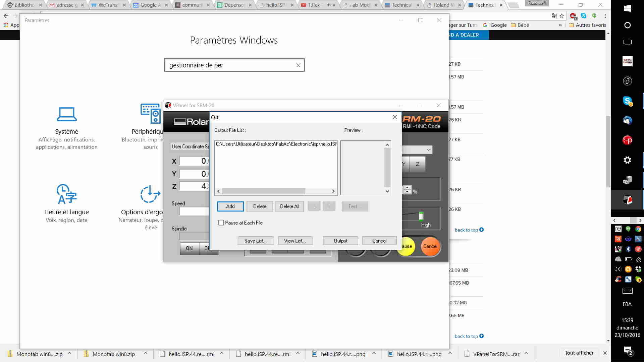The height and width of the screenshot is (362, 644).
Task: Enable Pause at Each File checkbox
Action: point(221,223)
